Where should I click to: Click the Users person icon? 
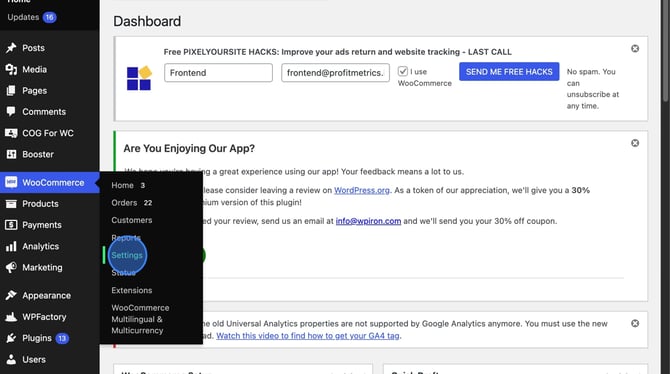pyautogui.click(x=11, y=359)
